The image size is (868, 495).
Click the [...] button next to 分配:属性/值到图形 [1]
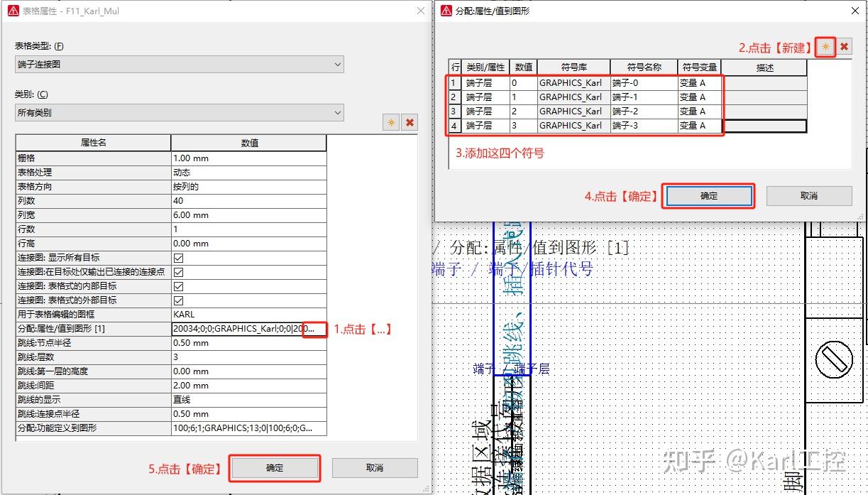(x=314, y=329)
